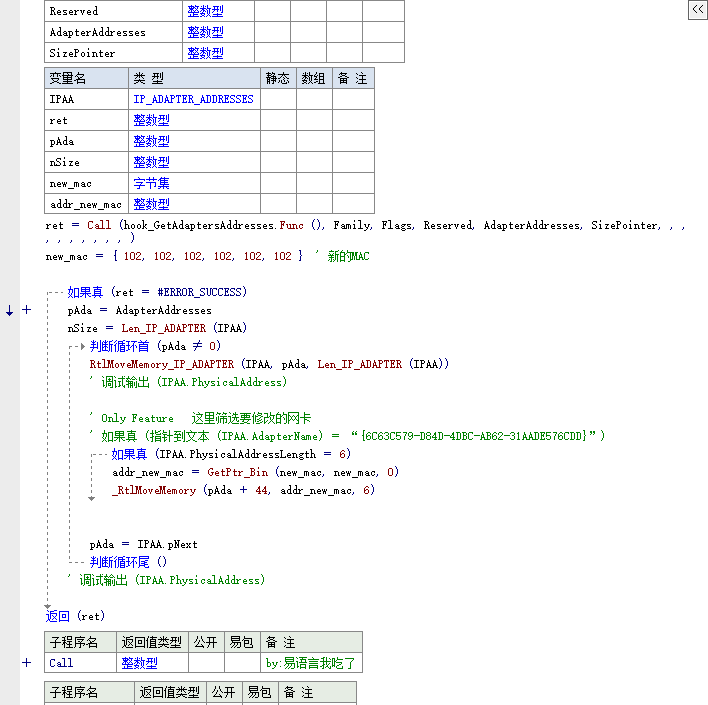The height and width of the screenshot is (705, 708).
Task: Toggle 静态 cell for IPAA variable
Action: click(x=278, y=100)
